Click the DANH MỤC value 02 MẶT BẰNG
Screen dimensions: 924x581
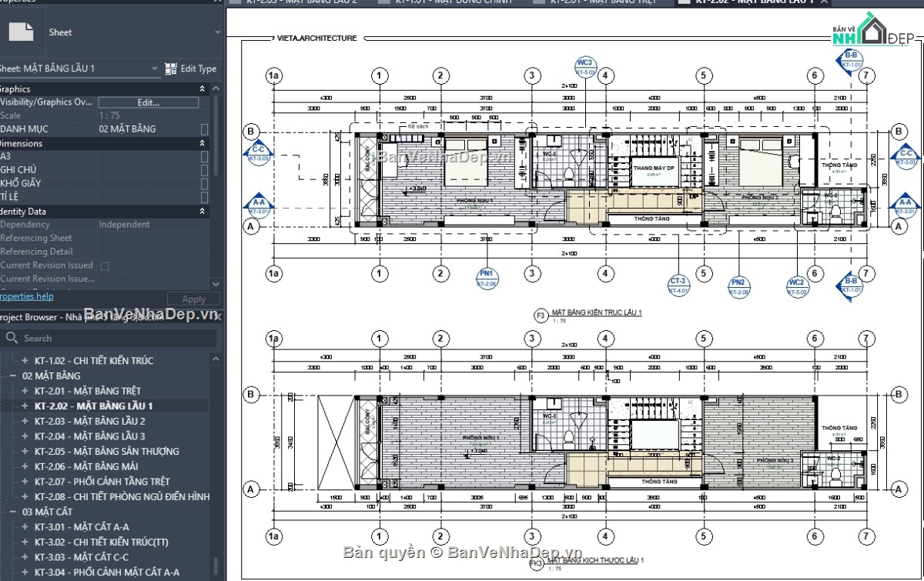127,129
